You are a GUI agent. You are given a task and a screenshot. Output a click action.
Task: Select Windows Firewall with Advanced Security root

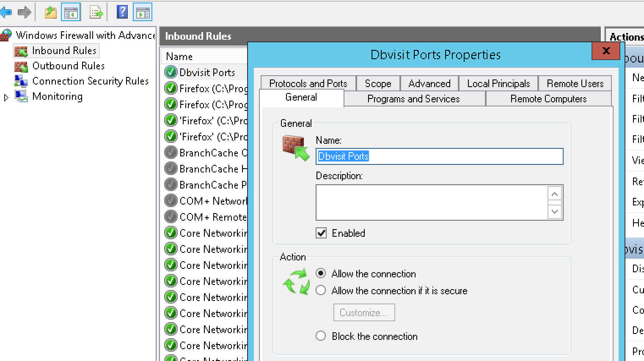click(85, 35)
